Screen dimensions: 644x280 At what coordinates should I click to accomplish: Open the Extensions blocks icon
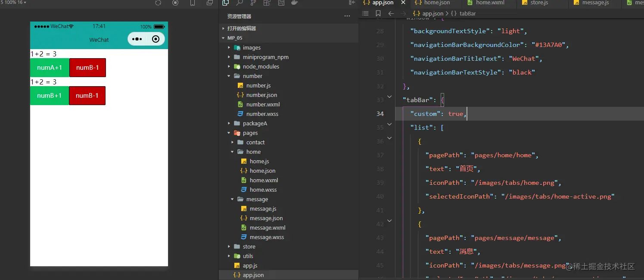[267, 3]
